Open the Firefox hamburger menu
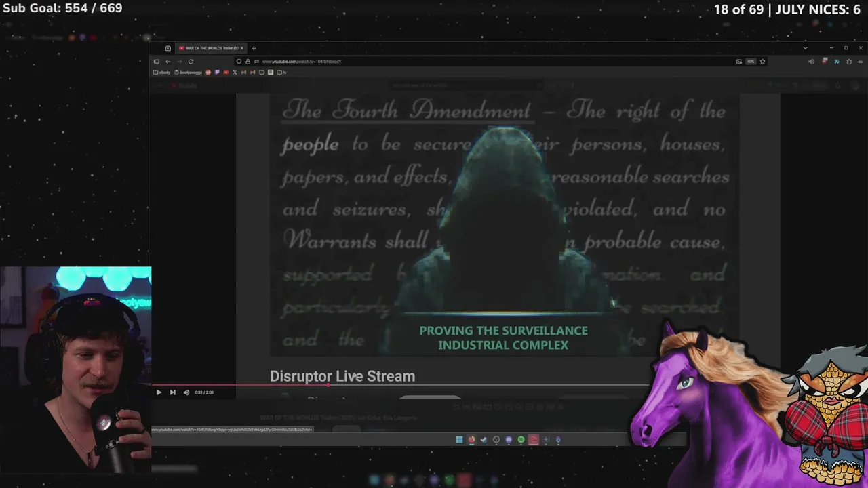Screen dimensions: 868x488 [861, 62]
